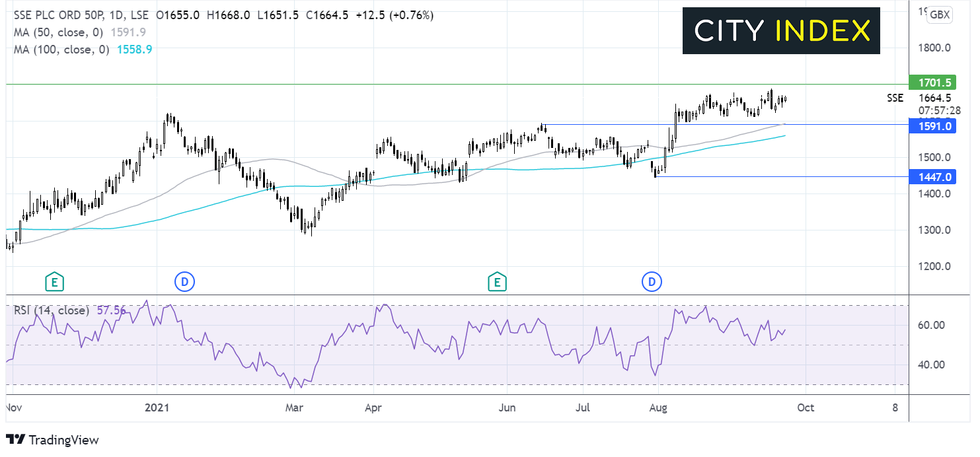The height and width of the screenshot is (457, 980).
Task: Click the green 1701.5 resistance price label
Action: pos(933,83)
